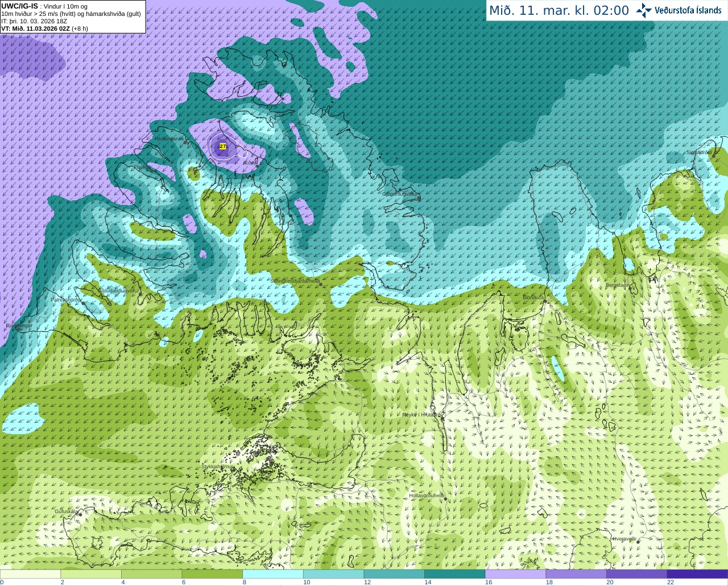Select the 18–20 m/s purple legend swatch

576,574
